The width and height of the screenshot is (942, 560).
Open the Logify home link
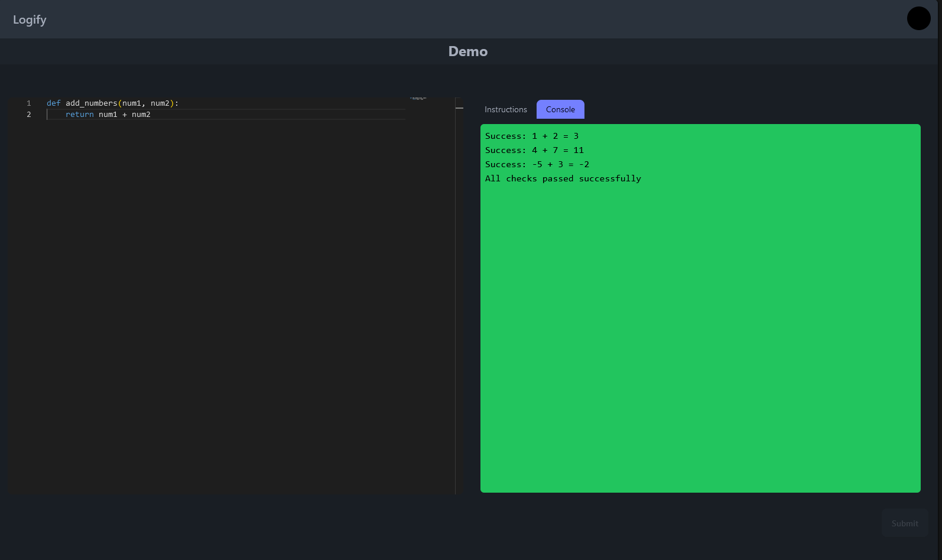[x=30, y=19]
